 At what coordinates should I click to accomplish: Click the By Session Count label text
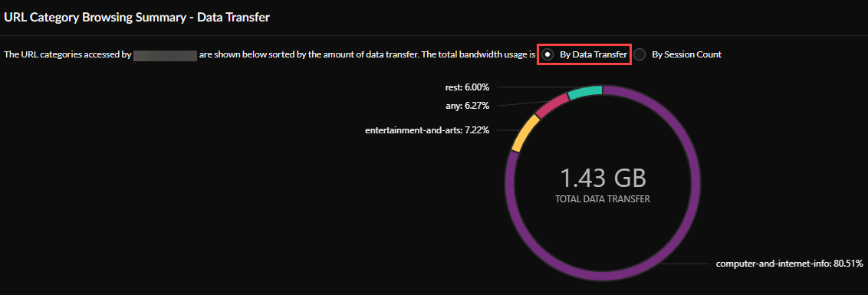tap(686, 54)
